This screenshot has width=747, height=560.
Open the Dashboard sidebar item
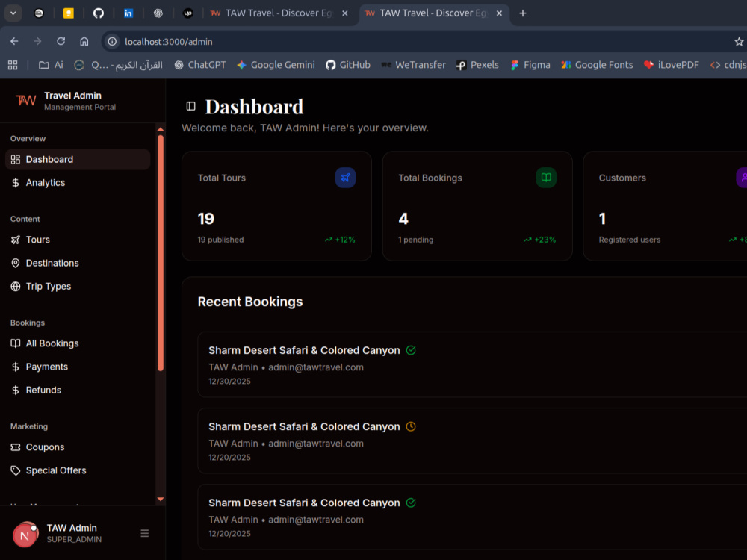[78, 160]
